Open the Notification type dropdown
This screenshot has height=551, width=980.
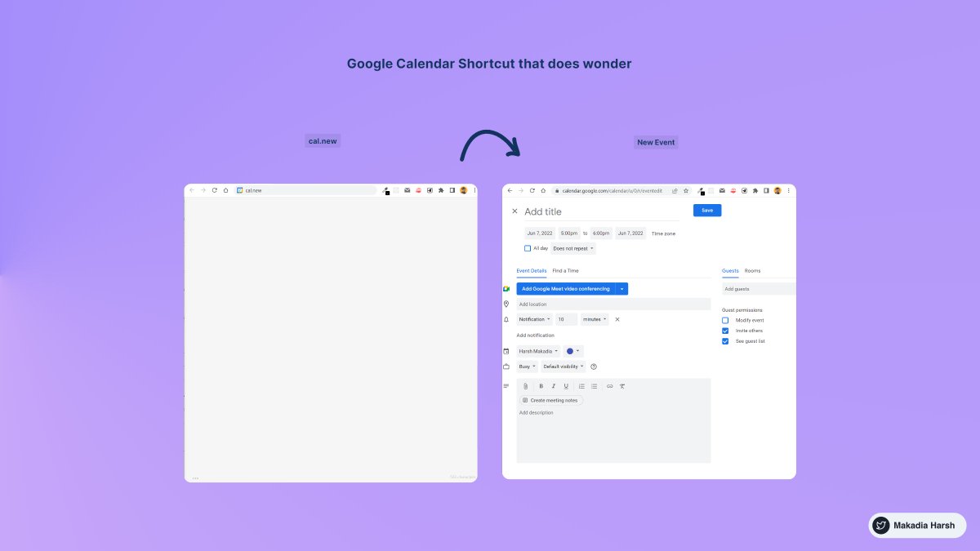[535, 320]
